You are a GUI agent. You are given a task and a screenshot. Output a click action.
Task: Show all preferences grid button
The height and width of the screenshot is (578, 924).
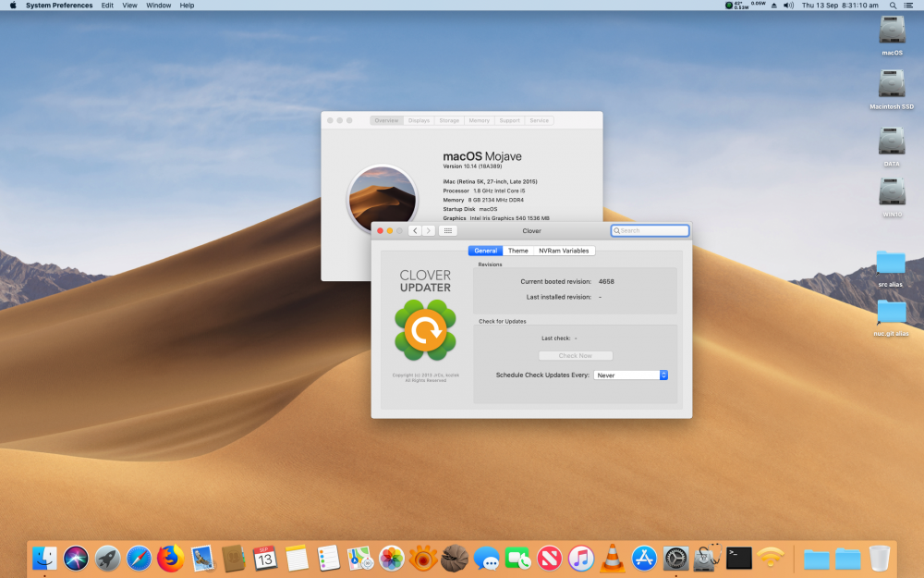(448, 230)
